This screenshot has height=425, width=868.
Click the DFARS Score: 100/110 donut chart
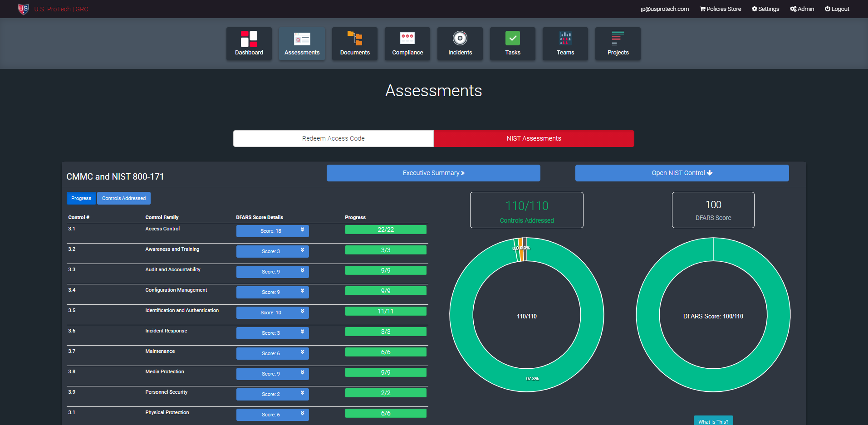(x=713, y=315)
